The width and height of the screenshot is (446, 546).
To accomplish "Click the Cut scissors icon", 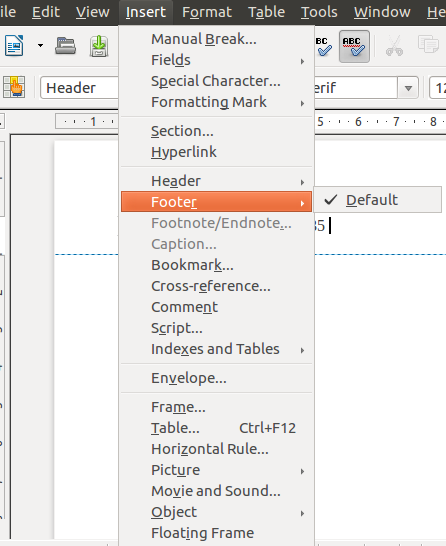I will [x=394, y=46].
